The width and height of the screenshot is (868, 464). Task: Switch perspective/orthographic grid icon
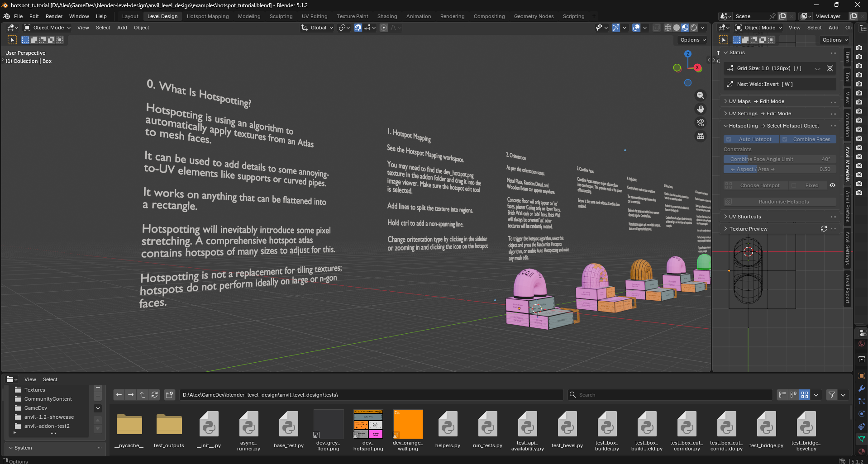(701, 136)
